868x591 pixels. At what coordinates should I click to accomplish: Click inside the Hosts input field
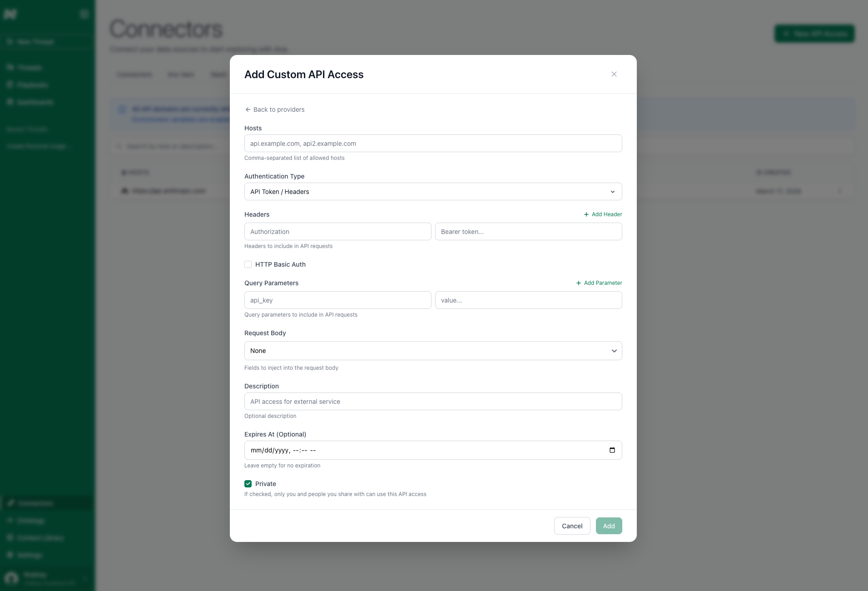(432, 143)
